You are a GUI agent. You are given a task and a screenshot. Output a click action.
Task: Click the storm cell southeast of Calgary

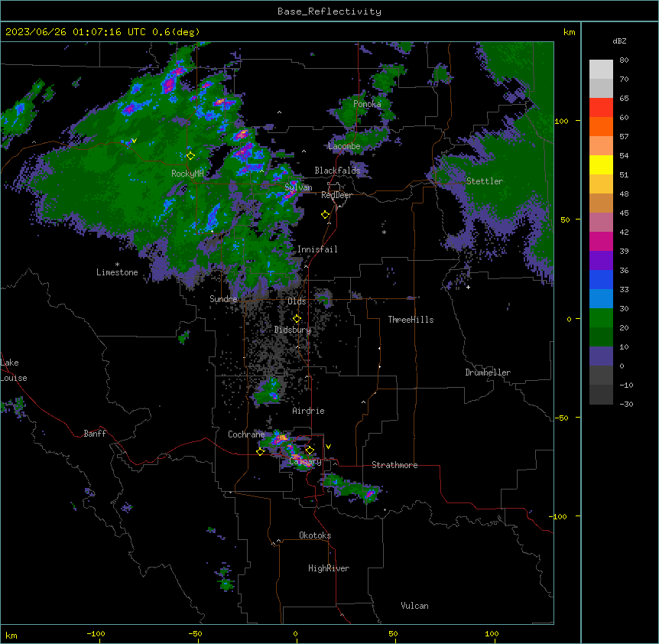tap(353, 488)
